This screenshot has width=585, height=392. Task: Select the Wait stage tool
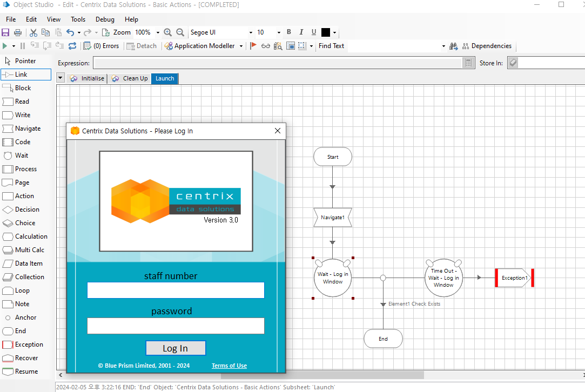pyautogui.click(x=26, y=156)
